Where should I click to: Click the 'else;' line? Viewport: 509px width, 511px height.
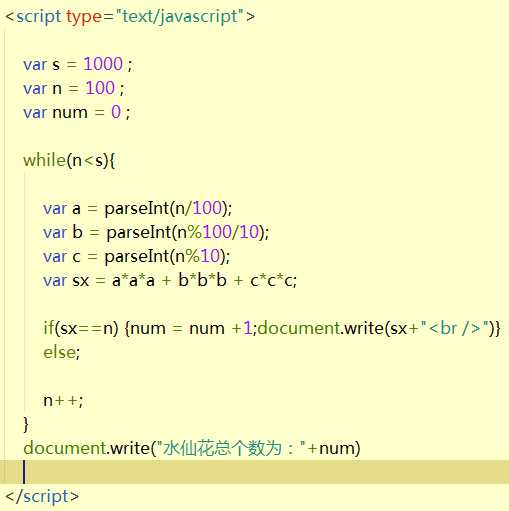coord(62,352)
